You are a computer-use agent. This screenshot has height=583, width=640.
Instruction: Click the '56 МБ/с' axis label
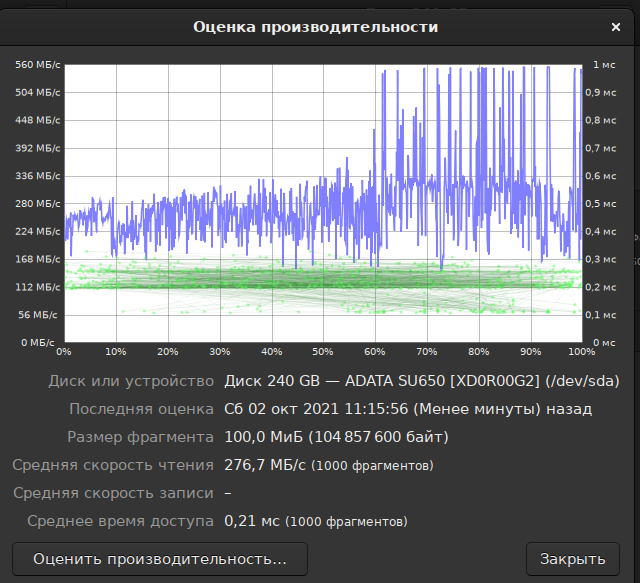point(38,315)
